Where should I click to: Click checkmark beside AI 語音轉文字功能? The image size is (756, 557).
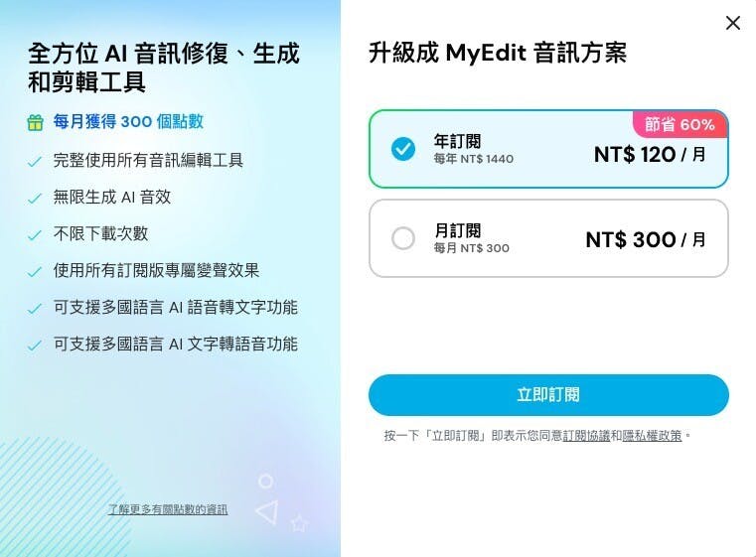pyautogui.click(x=35, y=309)
